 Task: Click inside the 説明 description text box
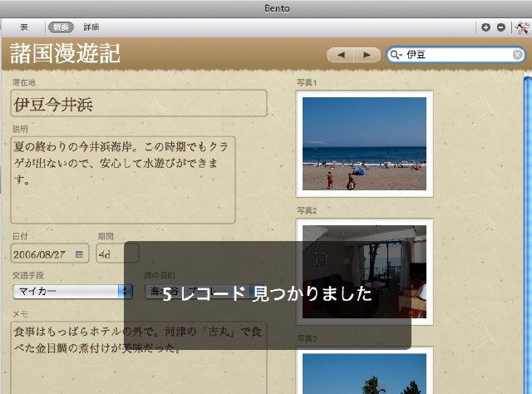click(123, 180)
